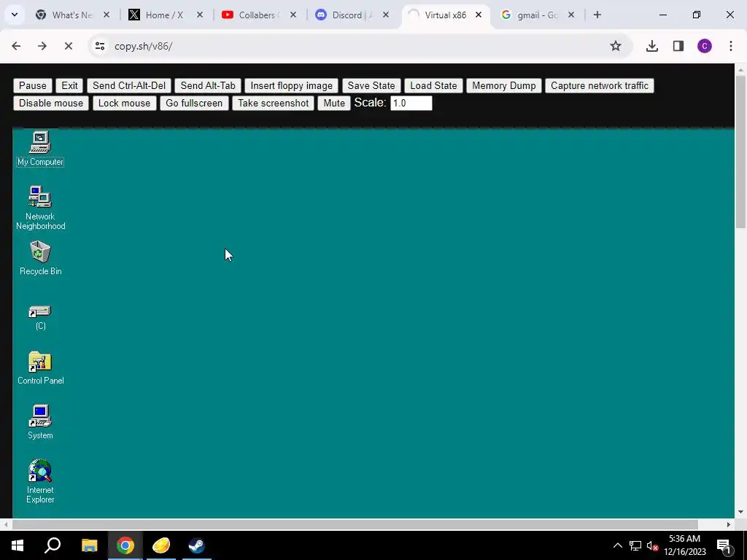747x560 pixels.
Task: Bookmark this page with the star icon
Action: [x=616, y=46]
